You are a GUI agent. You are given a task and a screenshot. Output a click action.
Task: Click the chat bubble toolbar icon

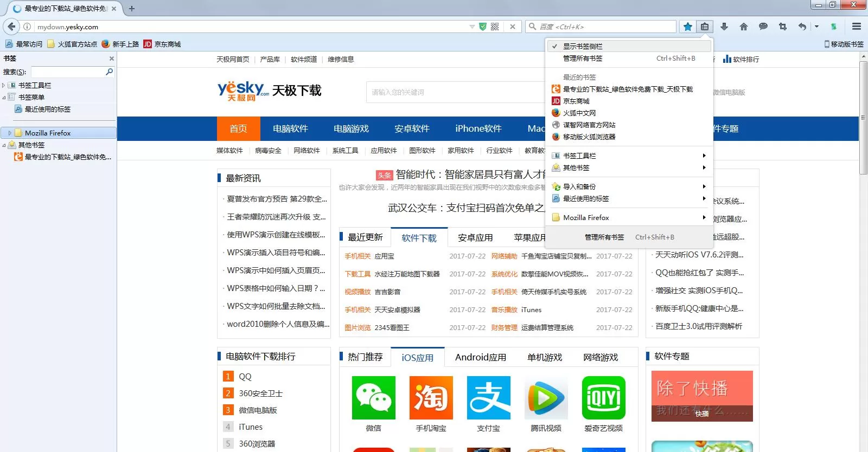[x=763, y=27]
